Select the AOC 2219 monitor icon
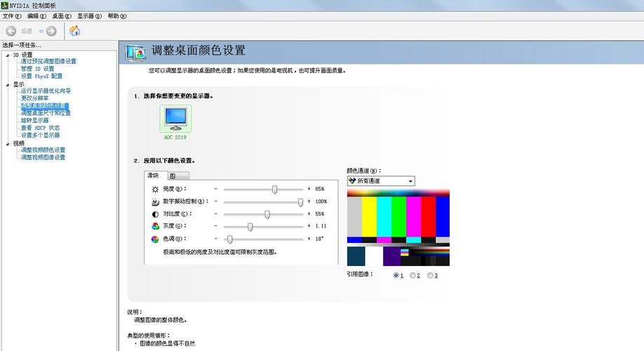The image size is (644, 351). [175, 118]
